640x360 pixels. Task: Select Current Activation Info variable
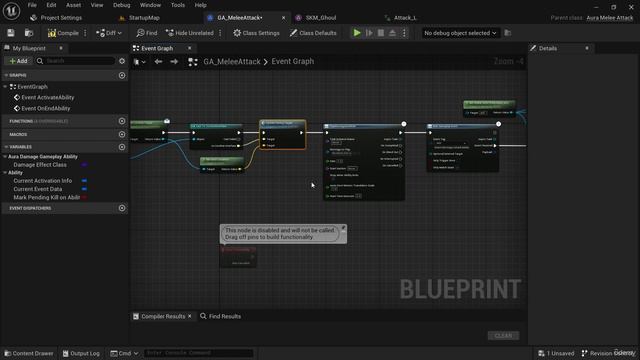[x=42, y=181]
